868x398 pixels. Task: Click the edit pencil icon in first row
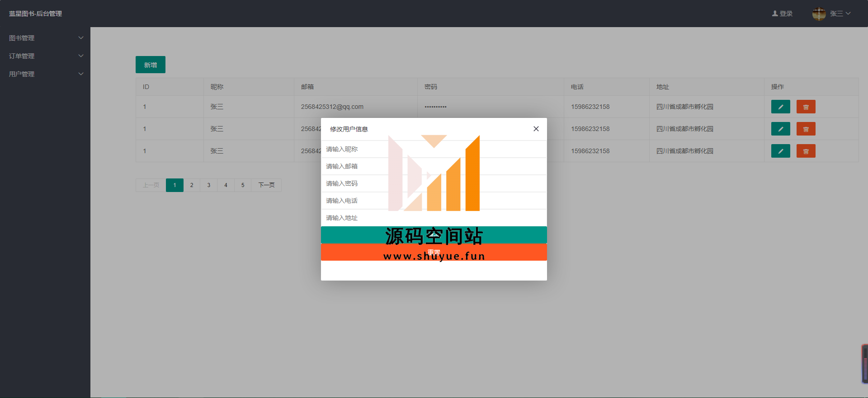[x=780, y=107]
